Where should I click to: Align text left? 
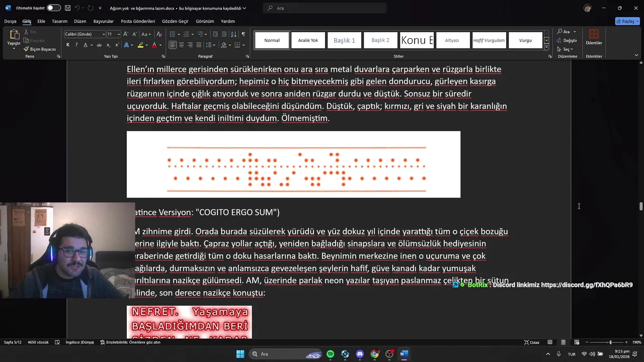[173, 45]
